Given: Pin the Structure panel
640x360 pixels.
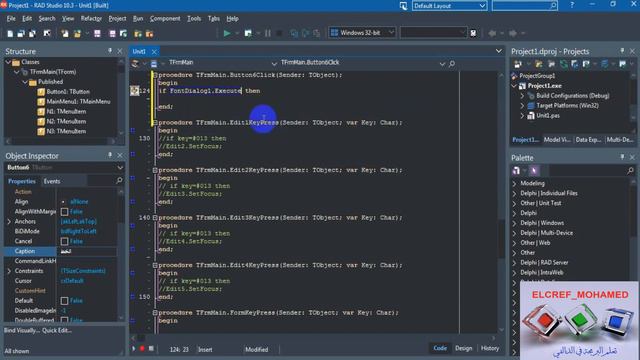Looking at the screenshot, I should pyautogui.click(x=110, y=51).
